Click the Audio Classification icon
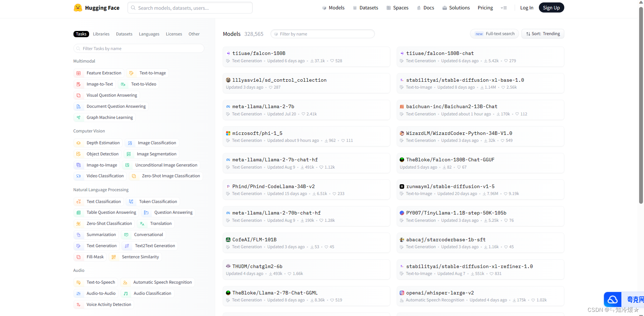 [126, 293]
